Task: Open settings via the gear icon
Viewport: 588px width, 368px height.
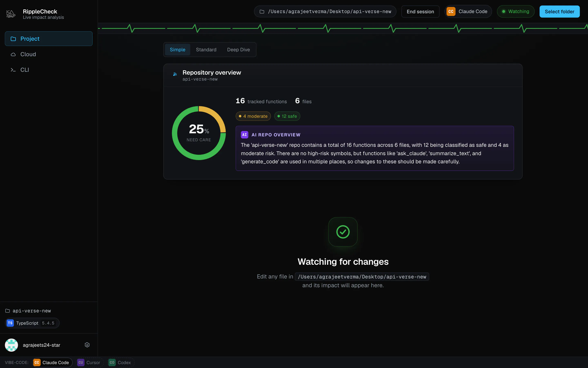Action: pyautogui.click(x=87, y=345)
